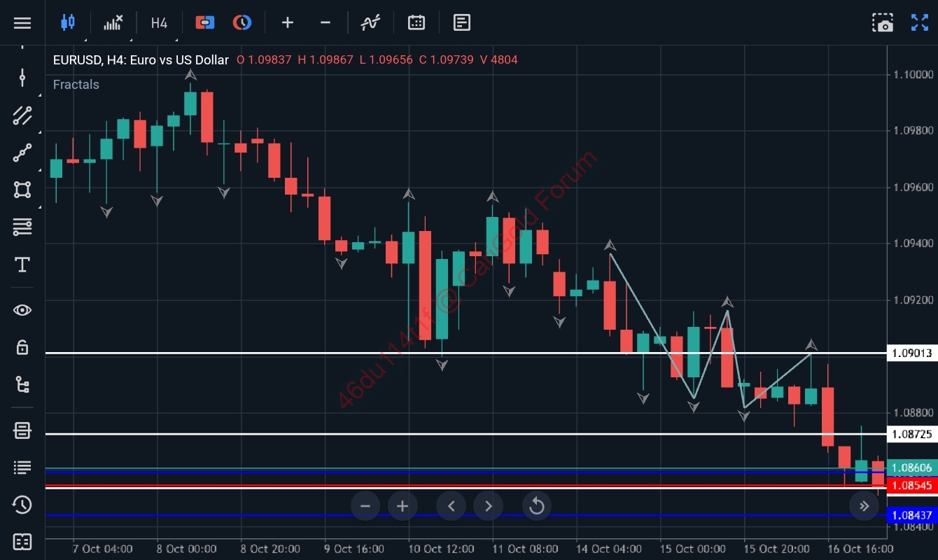The height and width of the screenshot is (560, 938).
Task: Open the H4 timeframe selector
Action: 159,23
